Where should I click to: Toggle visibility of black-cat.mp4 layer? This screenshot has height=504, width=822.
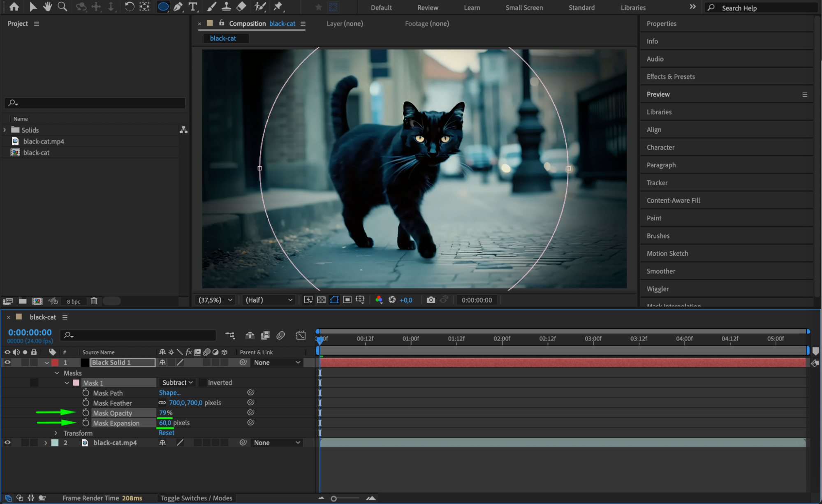pyautogui.click(x=7, y=442)
